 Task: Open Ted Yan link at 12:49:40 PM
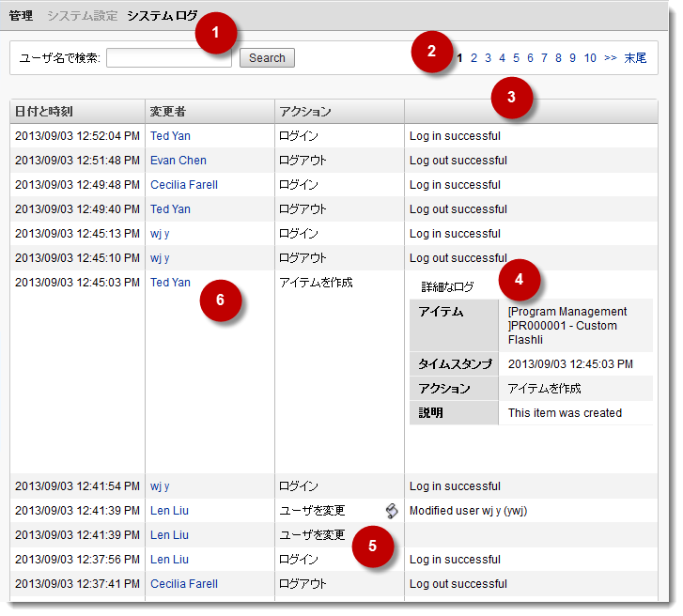pyautogui.click(x=170, y=209)
